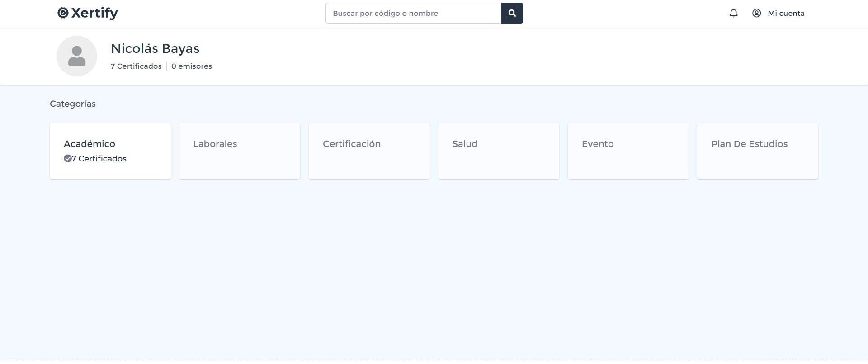The height and width of the screenshot is (364, 868).
Task: Open the Laborales category card
Action: tap(240, 151)
